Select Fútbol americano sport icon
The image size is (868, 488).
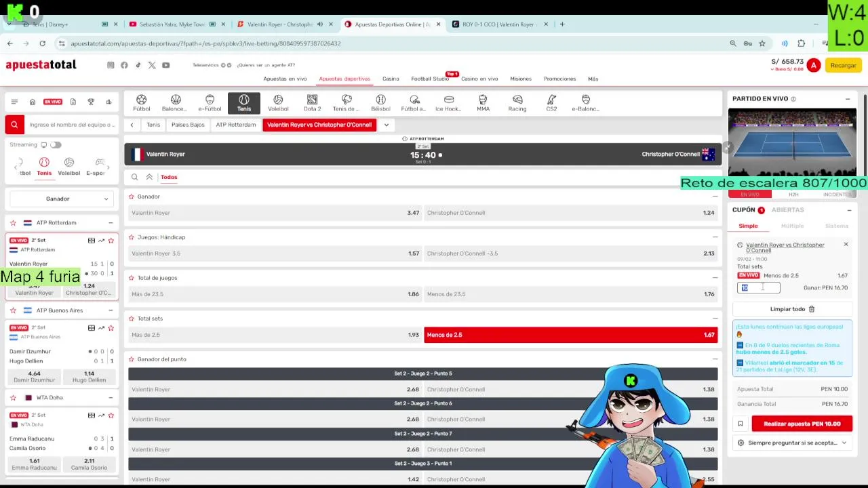(x=414, y=103)
